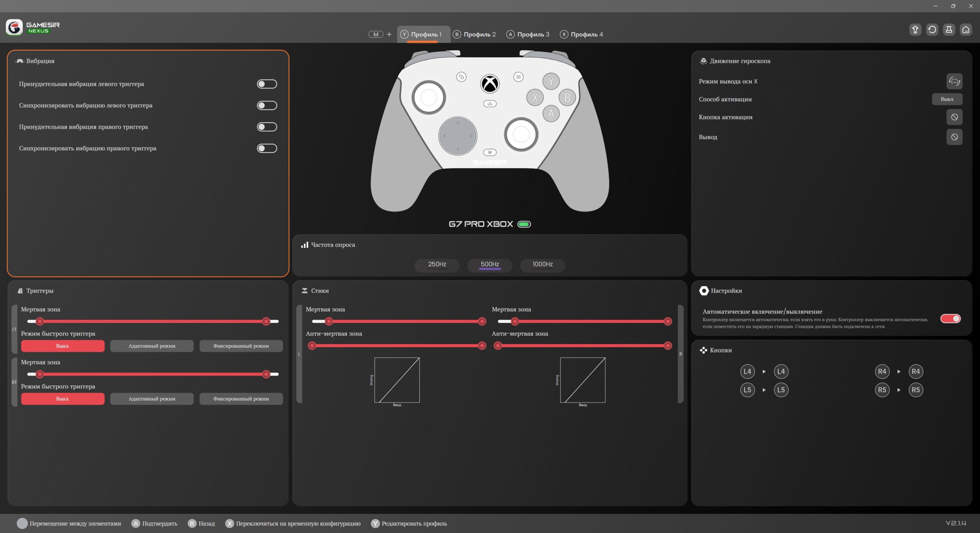Click the Назад hint in the bottom bar

[201, 523]
